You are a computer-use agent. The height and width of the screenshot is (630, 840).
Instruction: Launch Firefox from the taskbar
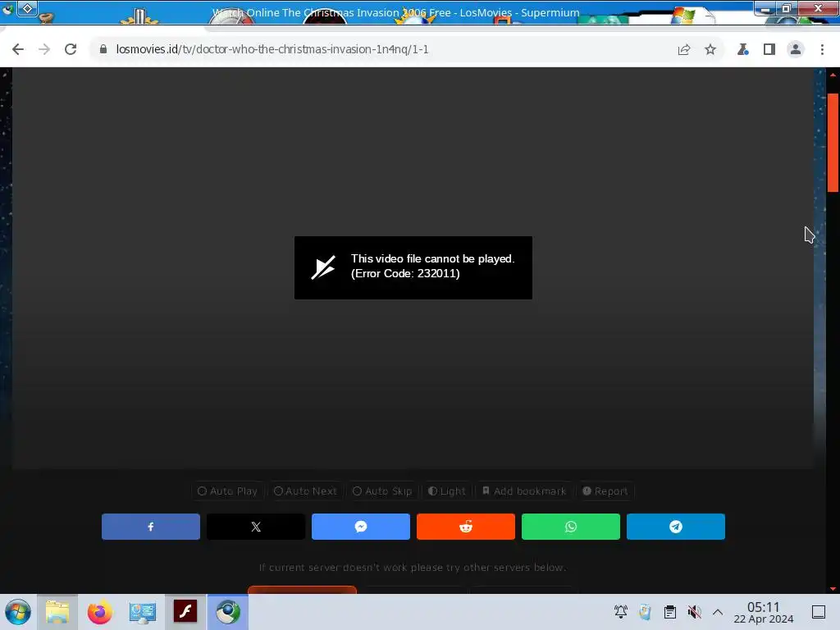pos(99,612)
